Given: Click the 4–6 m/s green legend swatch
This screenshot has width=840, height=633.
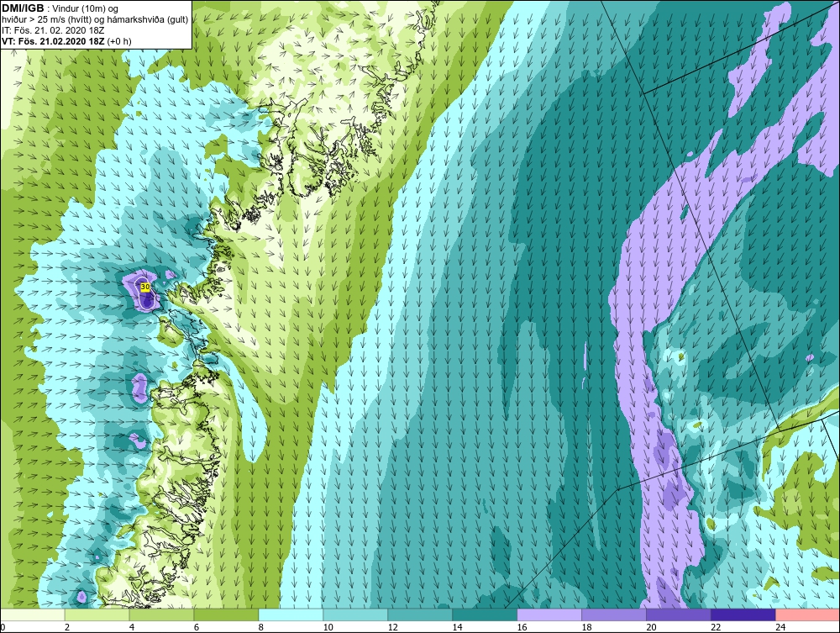Looking at the screenshot, I should coord(162,615).
